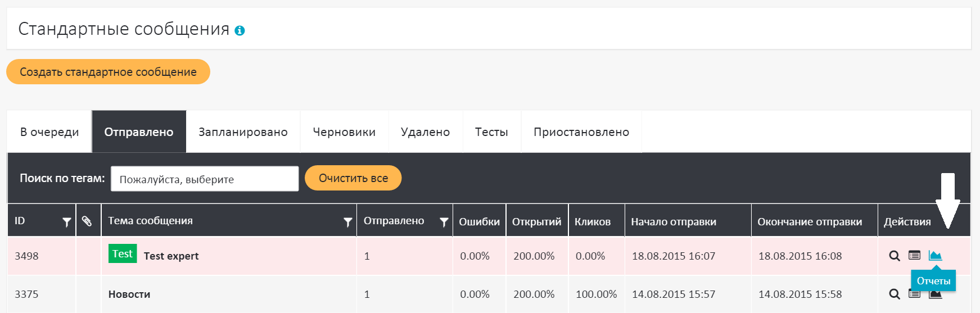Open the Test expert message subject
This screenshot has width=980, height=313.
(171, 256)
